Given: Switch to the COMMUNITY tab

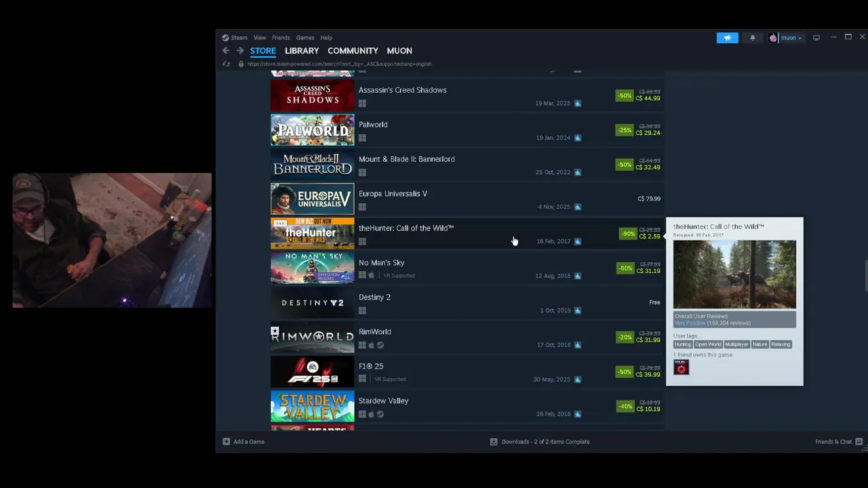Looking at the screenshot, I should (x=353, y=51).
